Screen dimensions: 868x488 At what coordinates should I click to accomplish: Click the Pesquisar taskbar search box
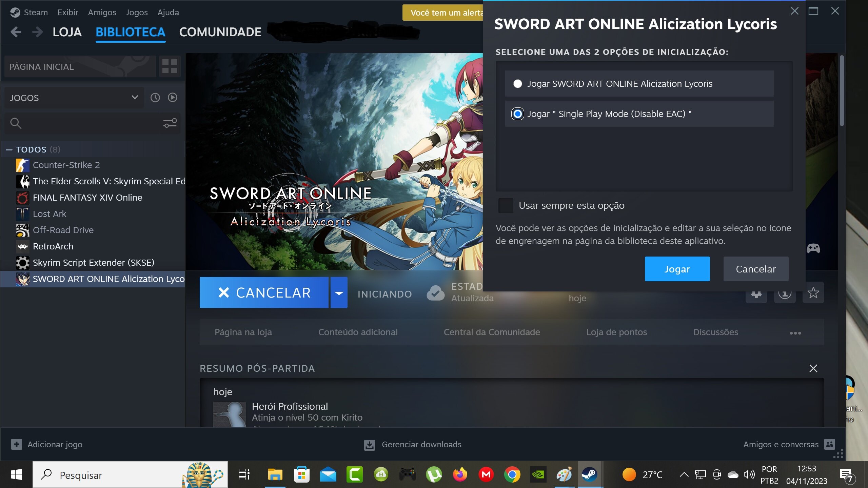click(130, 474)
